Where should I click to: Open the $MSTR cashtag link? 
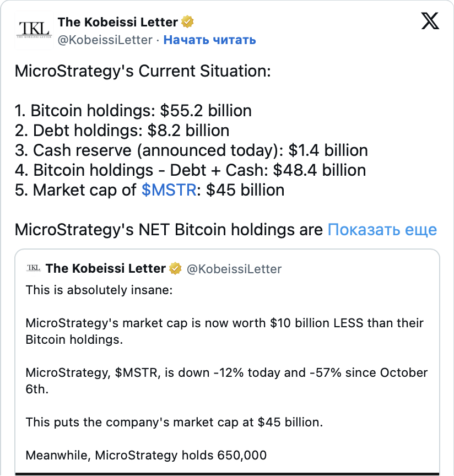[169, 190]
